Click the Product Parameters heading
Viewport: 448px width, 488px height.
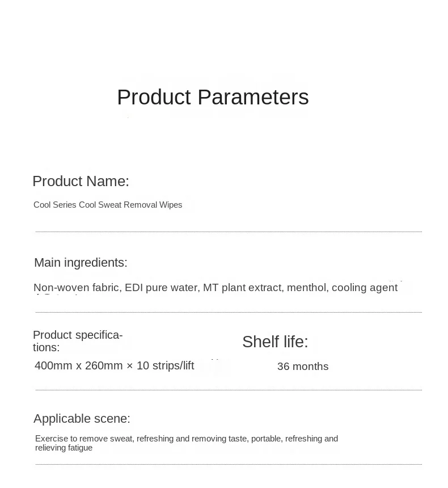point(213,97)
